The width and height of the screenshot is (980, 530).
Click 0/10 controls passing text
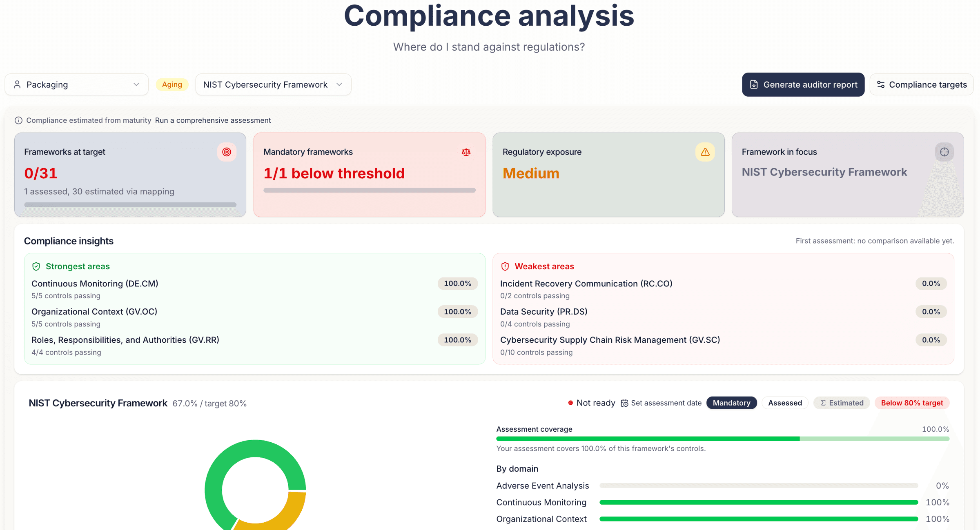pos(536,353)
